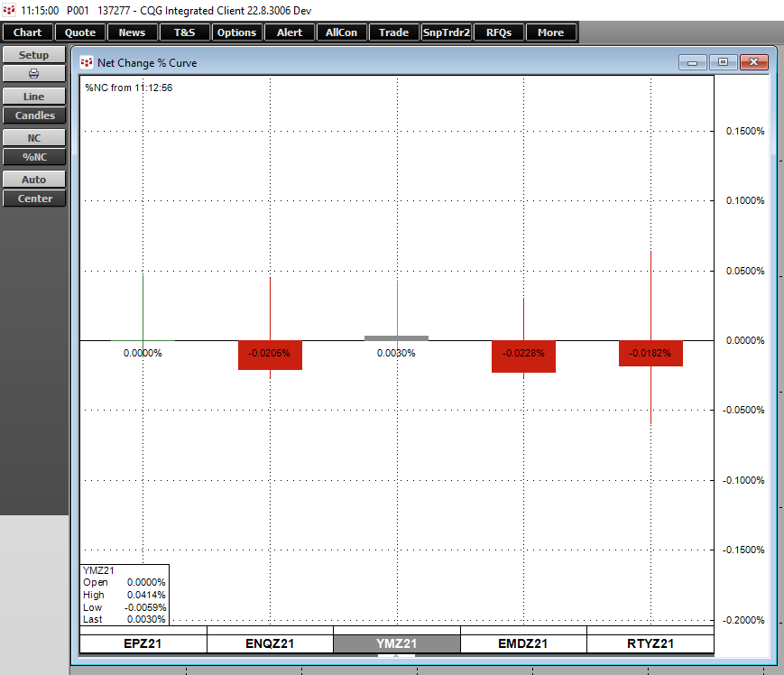
Task: Click the red status icon beside the 11:15:00 clock
Action: click(7, 10)
